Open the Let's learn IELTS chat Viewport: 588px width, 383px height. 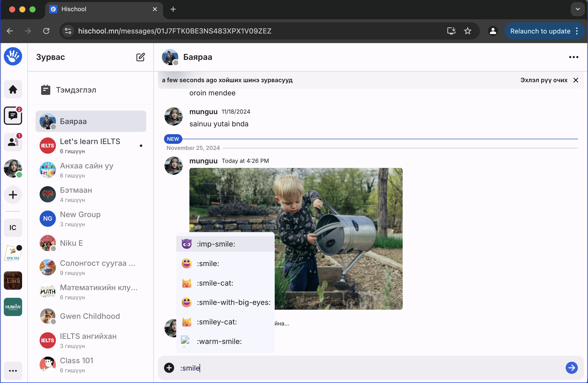(x=90, y=146)
